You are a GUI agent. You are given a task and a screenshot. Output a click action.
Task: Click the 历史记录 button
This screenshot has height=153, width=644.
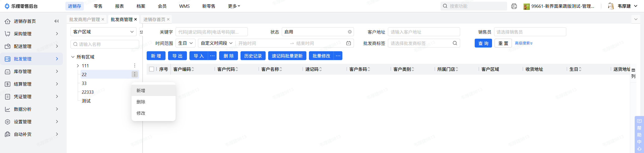pyautogui.click(x=253, y=56)
